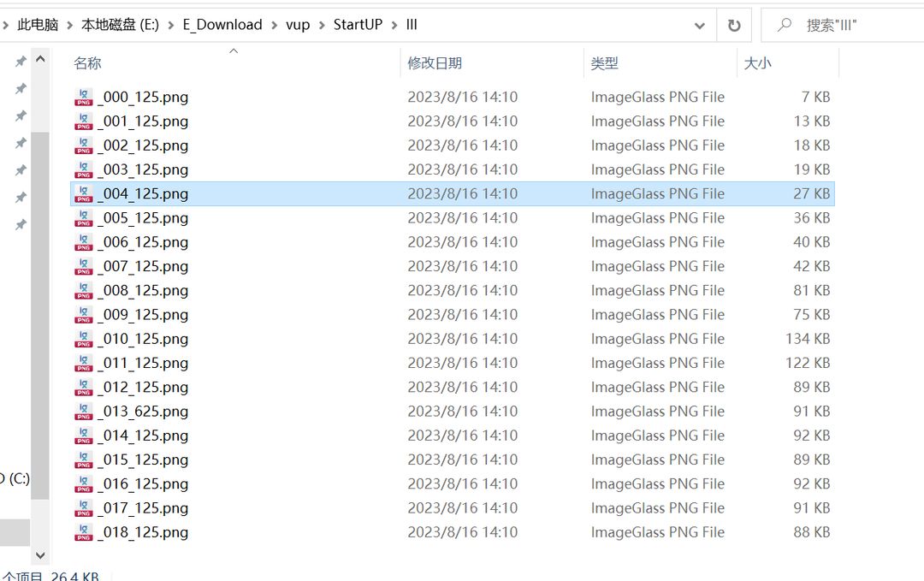Click the PNG icon of _018_125.png
This screenshot has height=581, width=924.
pyautogui.click(x=84, y=532)
